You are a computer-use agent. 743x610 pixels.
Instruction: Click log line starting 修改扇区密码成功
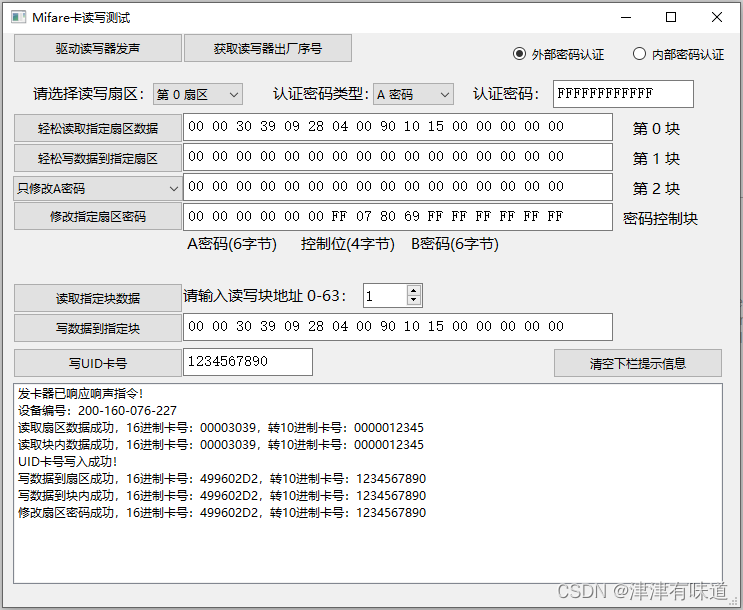coord(222,513)
